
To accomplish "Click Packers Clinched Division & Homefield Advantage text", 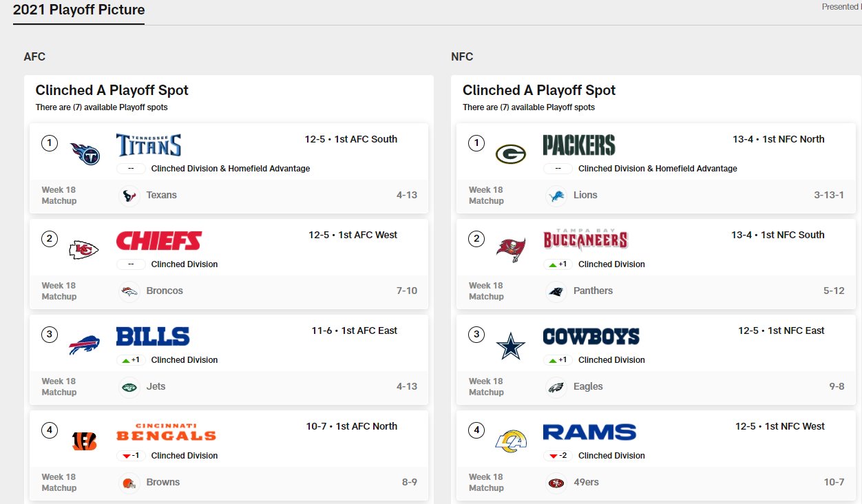I will coord(658,169).
